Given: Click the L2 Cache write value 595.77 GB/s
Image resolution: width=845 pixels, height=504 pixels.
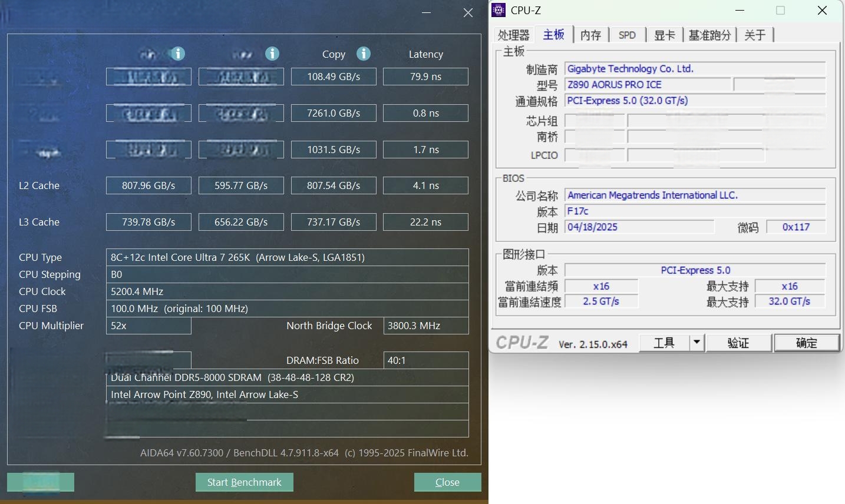Looking at the screenshot, I should pyautogui.click(x=241, y=185).
